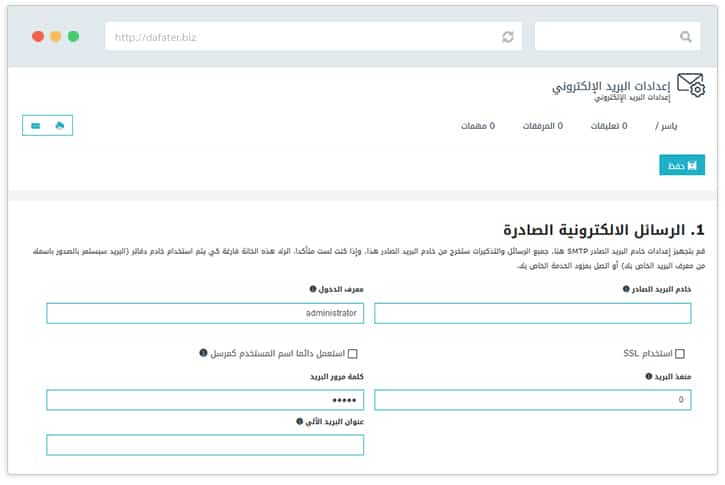The height and width of the screenshot is (485, 725).
Task: Open the 0 مهمات tab
Action: [478, 126]
